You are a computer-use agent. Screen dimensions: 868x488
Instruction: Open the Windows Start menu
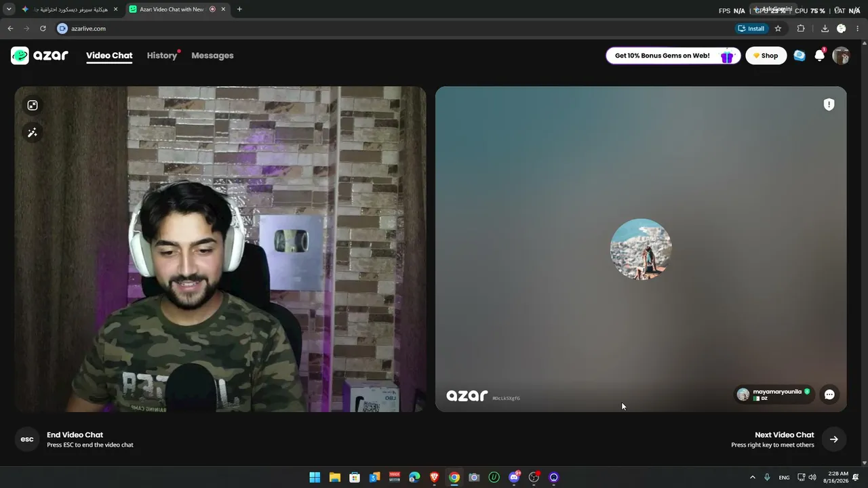click(x=315, y=477)
